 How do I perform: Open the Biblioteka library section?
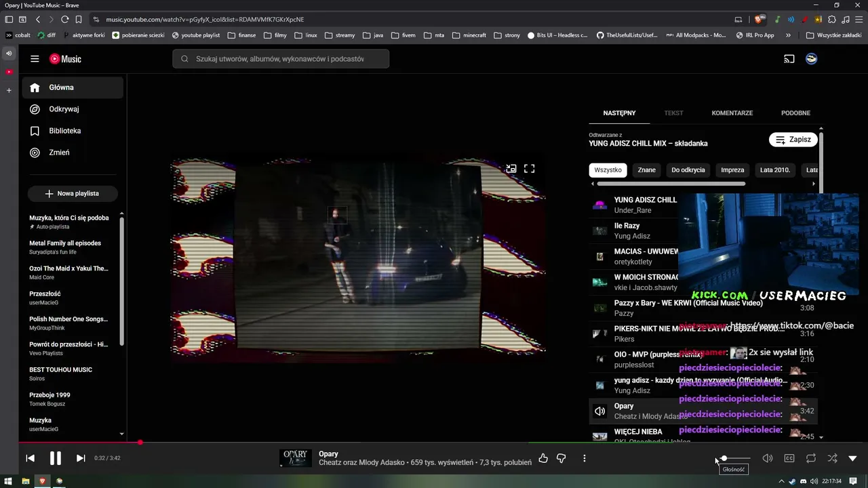coord(73,131)
